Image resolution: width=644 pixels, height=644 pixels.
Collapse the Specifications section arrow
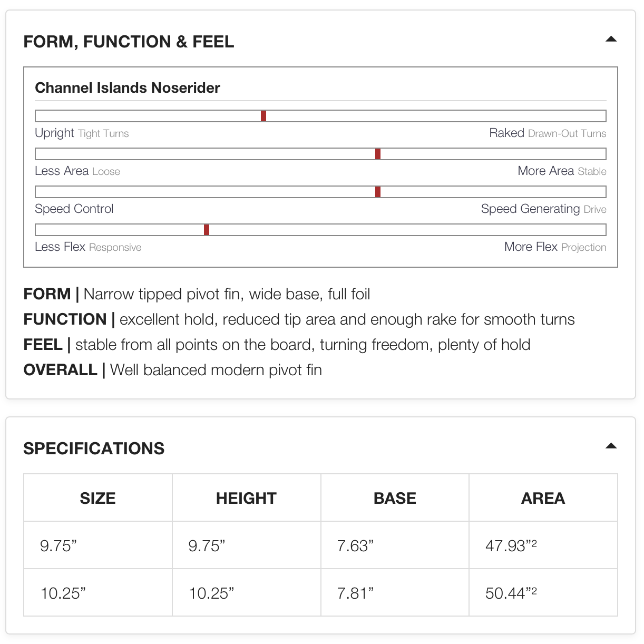click(x=611, y=446)
